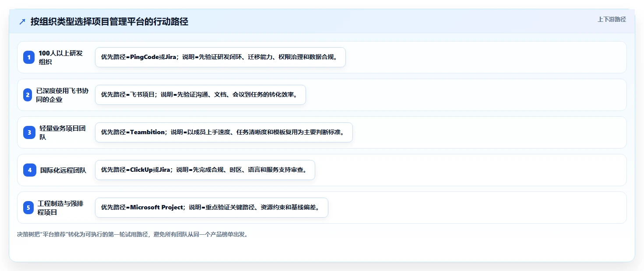
Task: Click the 上下游路径 label
Action: pos(612,19)
